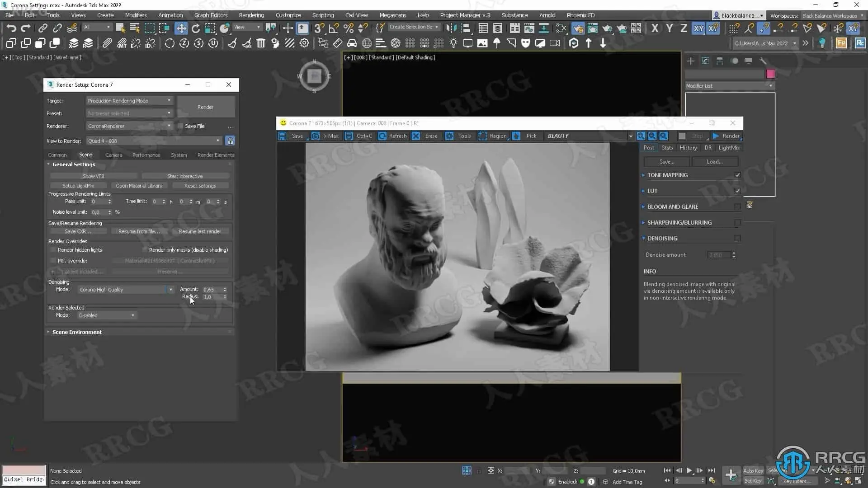
Task: Toggle the Percent Snap icon
Action: (349, 28)
